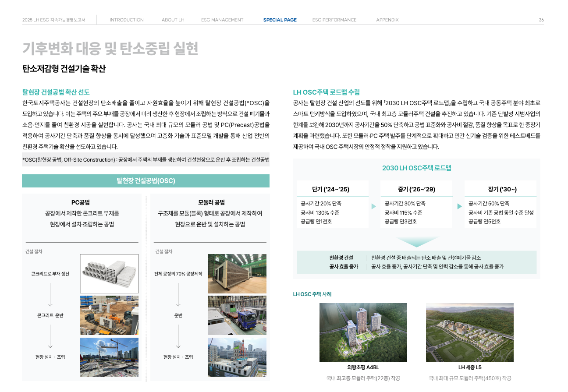Open the modular factory production photo
The height and width of the screenshot is (392, 568).
[x=237, y=274]
